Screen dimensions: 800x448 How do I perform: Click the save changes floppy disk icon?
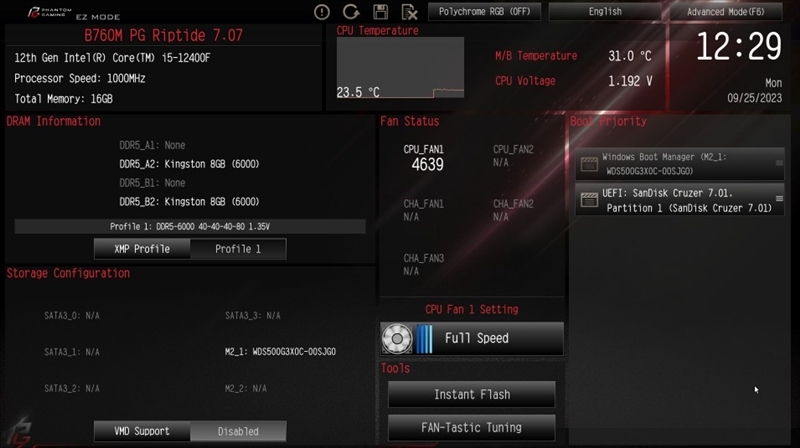(381, 12)
